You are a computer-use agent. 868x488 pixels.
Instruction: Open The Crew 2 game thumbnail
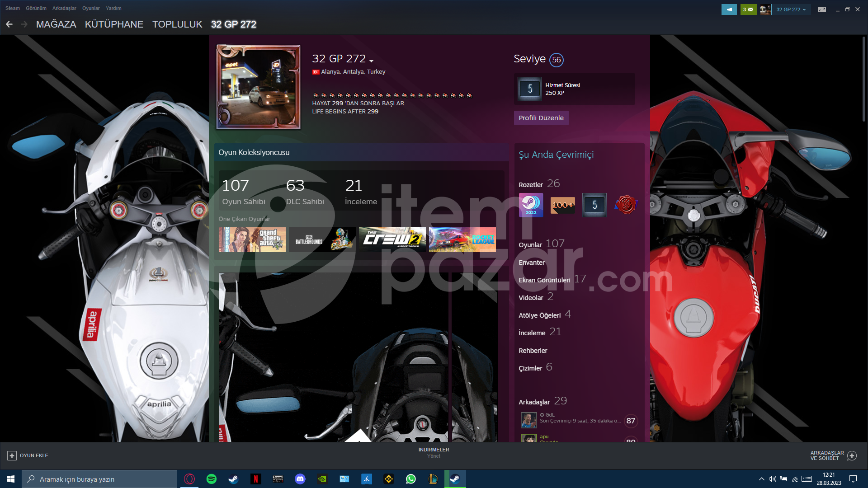coord(392,239)
